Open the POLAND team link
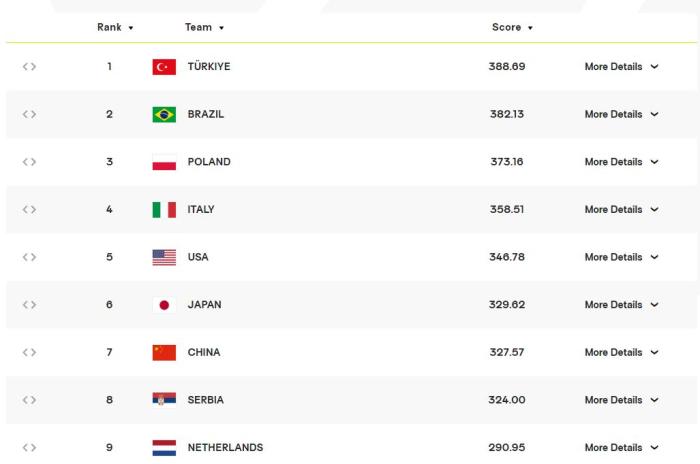The height and width of the screenshot is (464, 700). click(x=209, y=162)
